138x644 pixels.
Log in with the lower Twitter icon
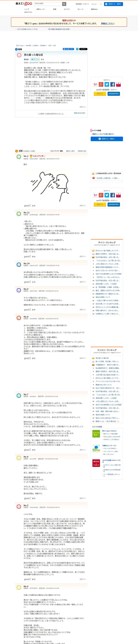pyautogui.click(x=107, y=195)
